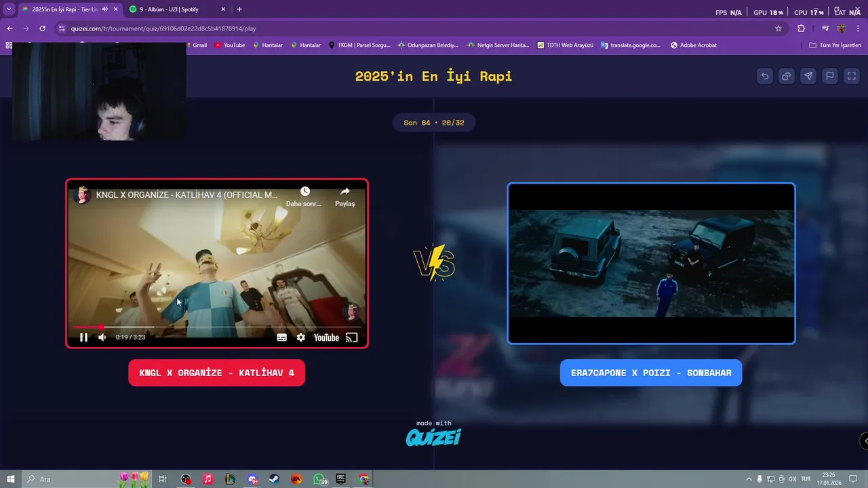Image resolution: width=868 pixels, height=488 pixels.
Task: Open the Odunpazarı Belediyesi bookmark
Action: click(x=428, y=45)
